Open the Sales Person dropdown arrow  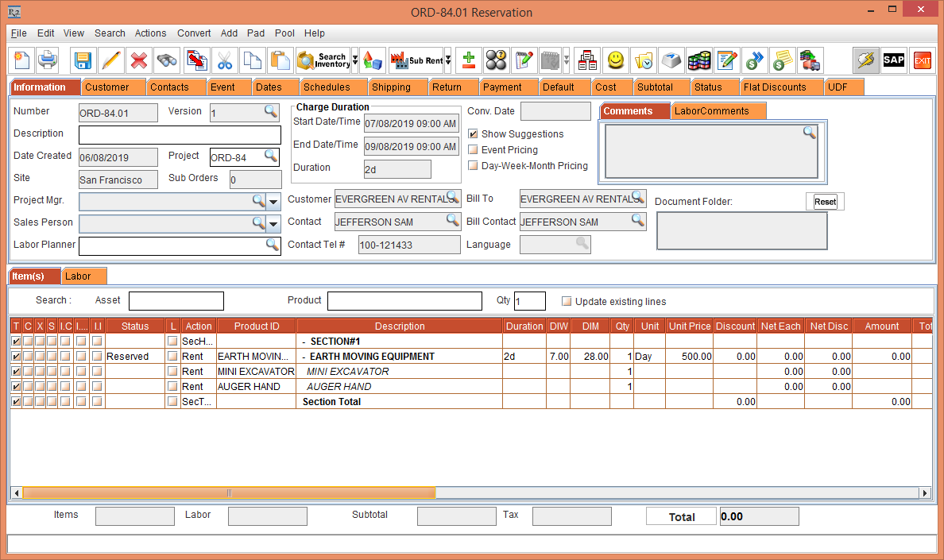(273, 223)
